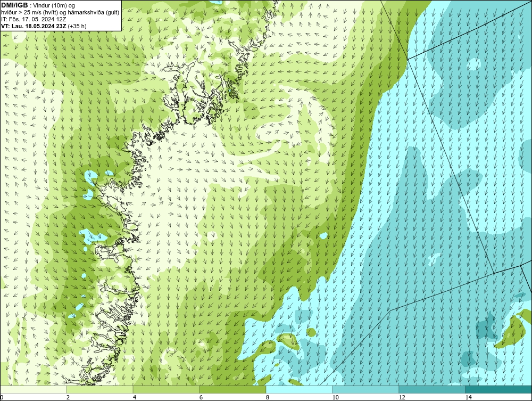The height and width of the screenshot is (401, 532).
Task: Click the darkest teal swatch above 14
Action: (499, 389)
